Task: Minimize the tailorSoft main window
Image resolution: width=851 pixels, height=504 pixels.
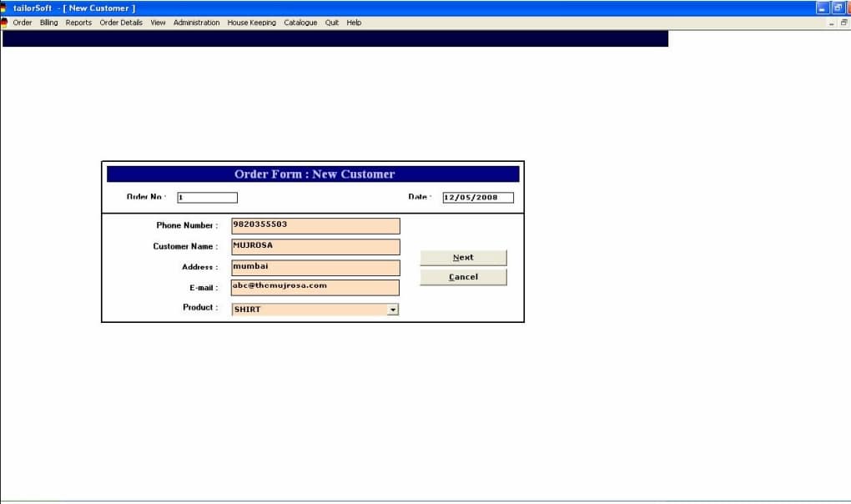Action: coord(823,8)
